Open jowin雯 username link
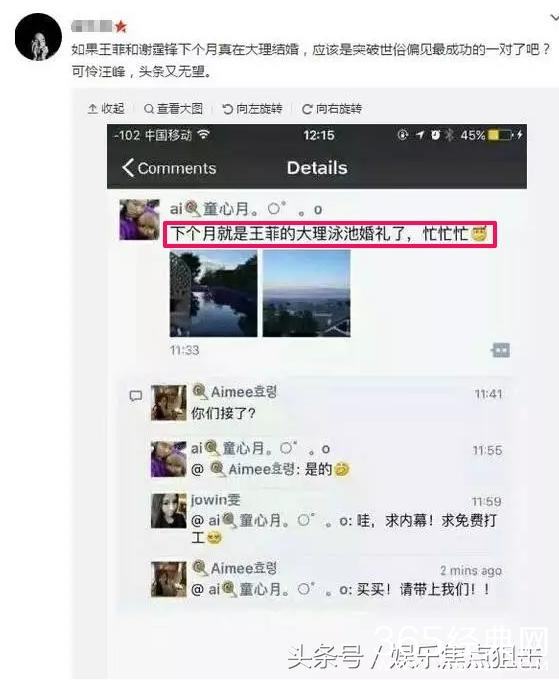Image resolution: width=559 pixels, height=680 pixels. (x=216, y=500)
